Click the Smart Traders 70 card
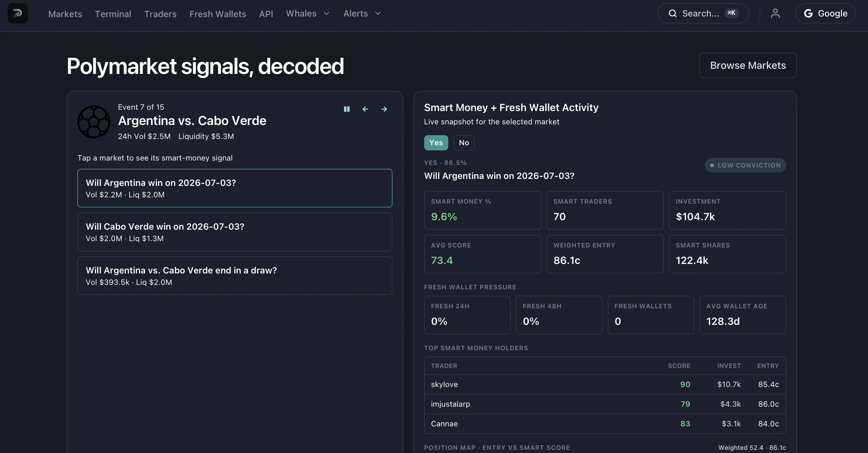The width and height of the screenshot is (868, 453). point(605,210)
